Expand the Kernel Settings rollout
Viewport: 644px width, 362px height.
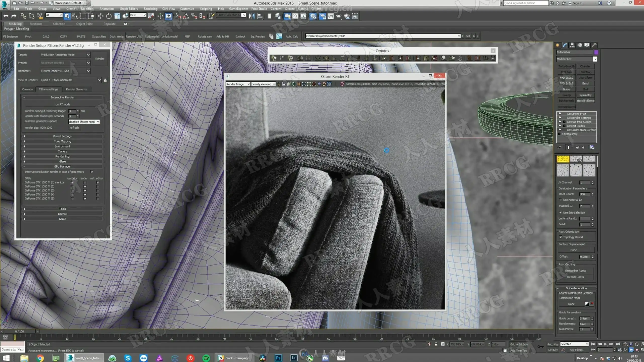pyautogui.click(x=62, y=136)
